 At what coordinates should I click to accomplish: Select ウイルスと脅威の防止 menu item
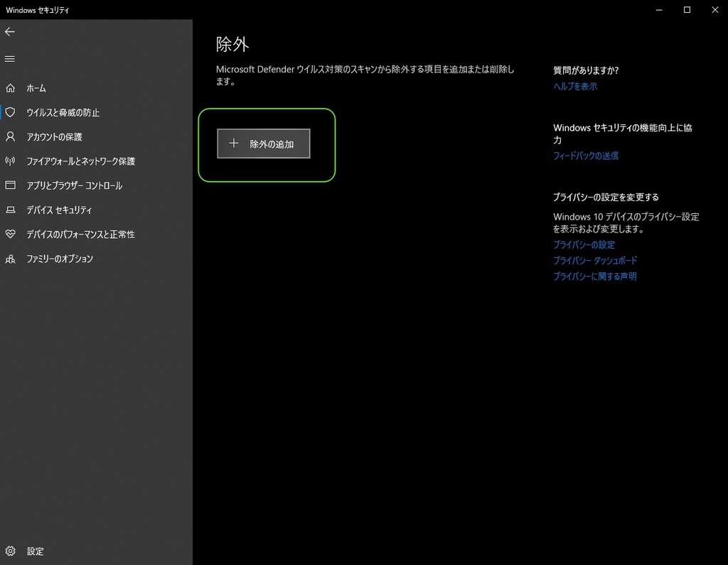tap(96, 112)
